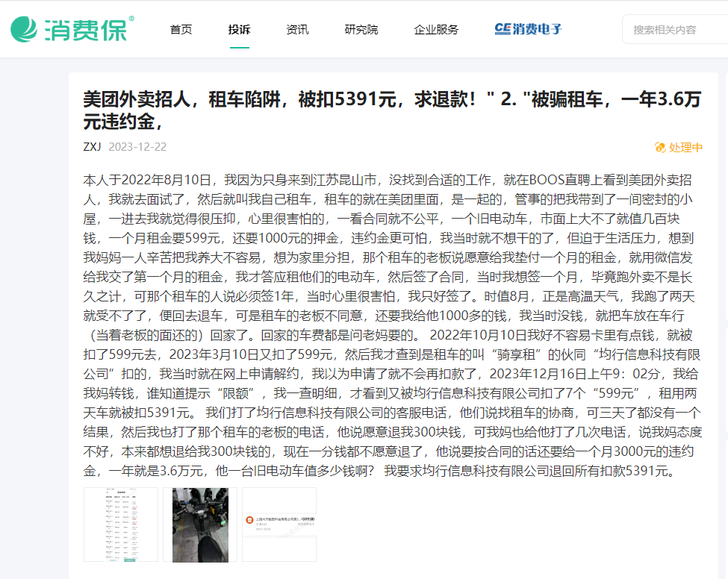Open the 首页 navigation tab
728x579 pixels.
pyautogui.click(x=181, y=30)
